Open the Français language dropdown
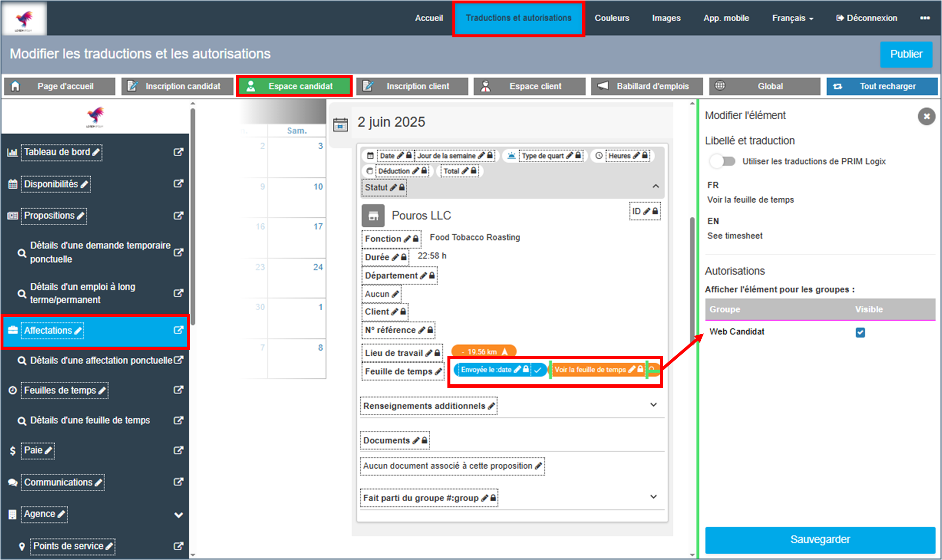This screenshot has width=942, height=560. pos(792,18)
